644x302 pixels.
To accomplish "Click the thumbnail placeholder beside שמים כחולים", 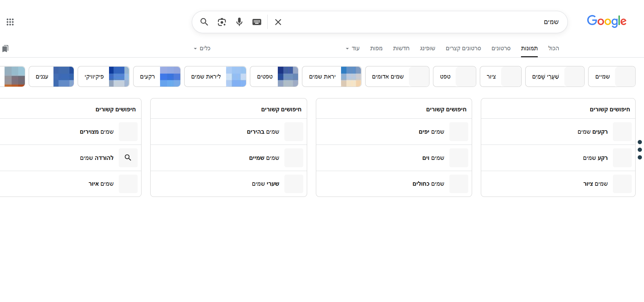I will [459, 184].
